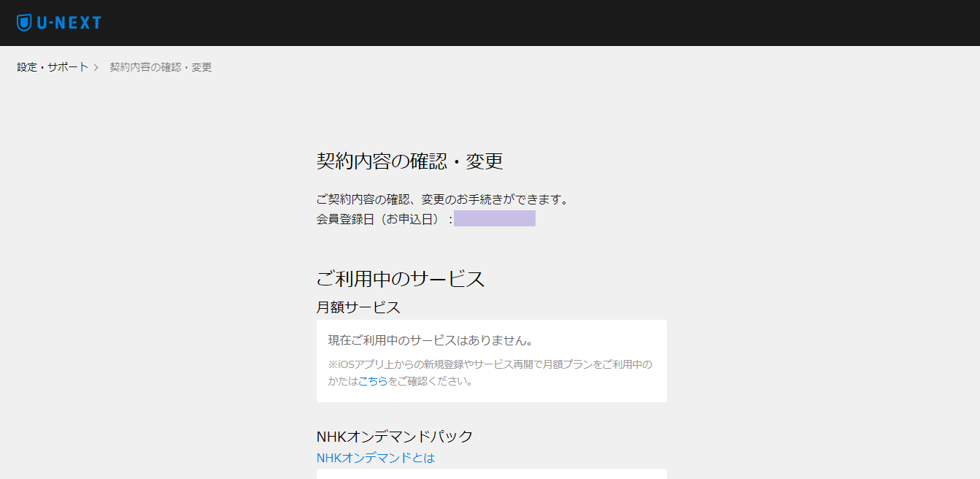Click the NHKオンデマンドパック heading
Screen dimensions: 980x479
[x=394, y=436]
